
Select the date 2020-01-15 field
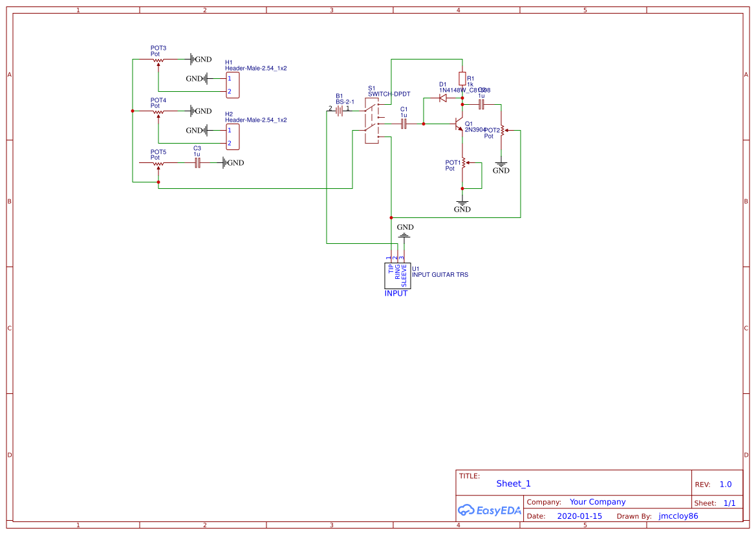579,516
